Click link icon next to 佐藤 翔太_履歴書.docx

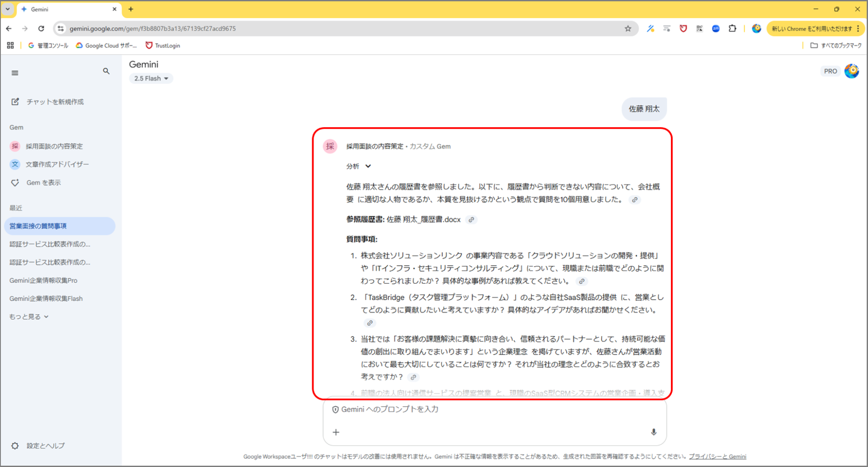click(471, 220)
